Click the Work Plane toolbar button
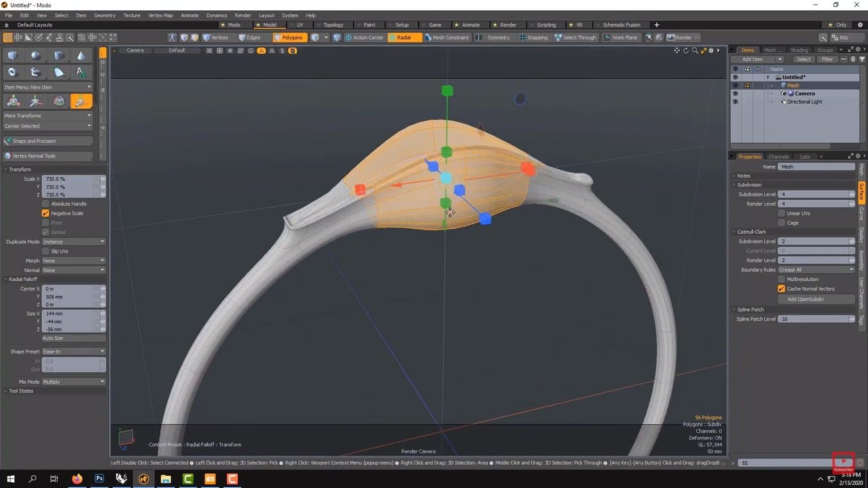The height and width of the screenshot is (488, 868). click(x=621, y=37)
